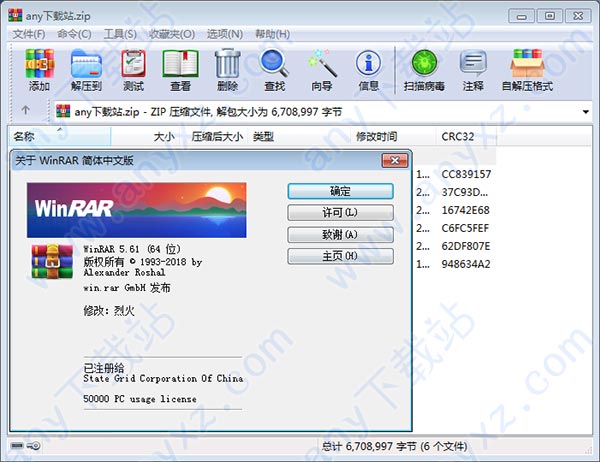Viewport: 600px width, 462px height.
Task: Click the State Grid Corporation Of China text
Action: [163, 379]
